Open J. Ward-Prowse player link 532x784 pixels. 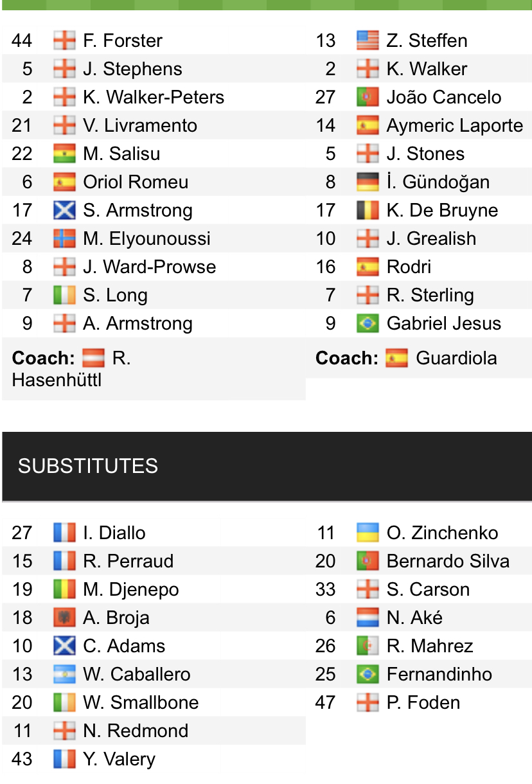[x=149, y=267]
